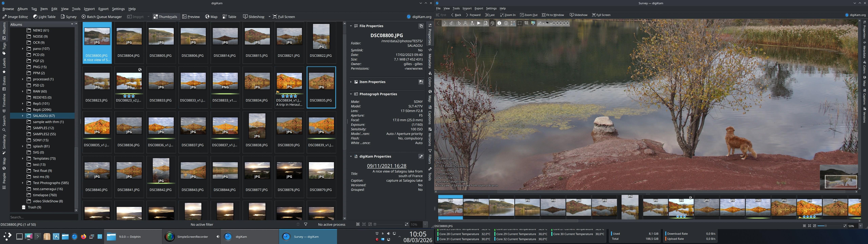Open the Light Table
This screenshot has height=244, width=868.
pyautogui.click(x=44, y=16)
